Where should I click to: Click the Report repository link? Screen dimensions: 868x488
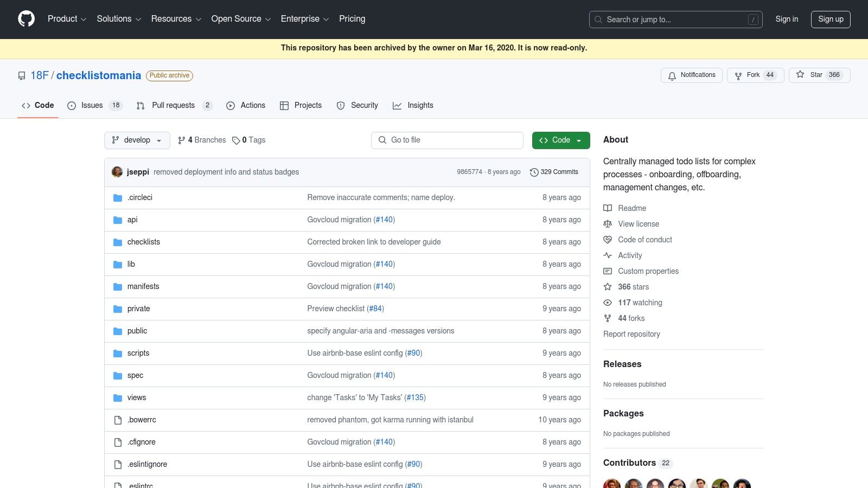coord(631,335)
